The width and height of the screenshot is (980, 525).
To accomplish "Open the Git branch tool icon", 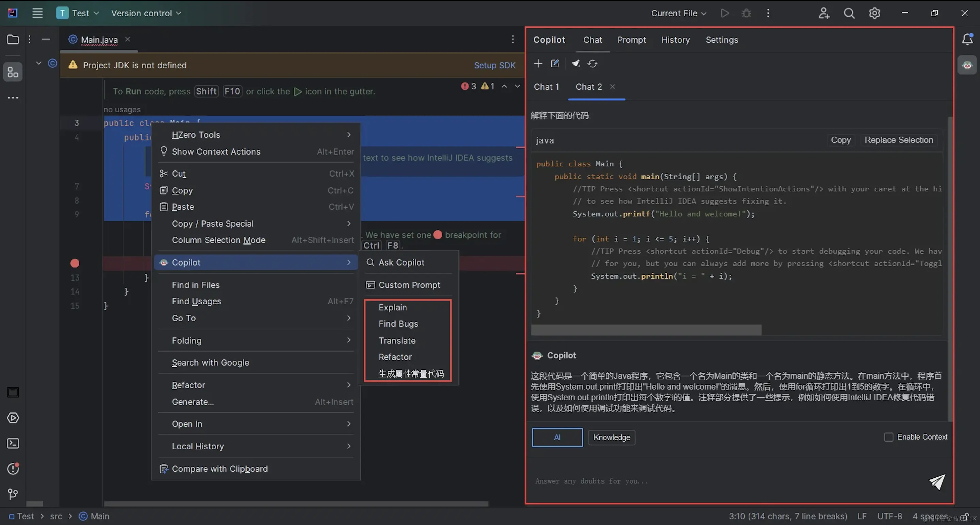I will [13, 494].
